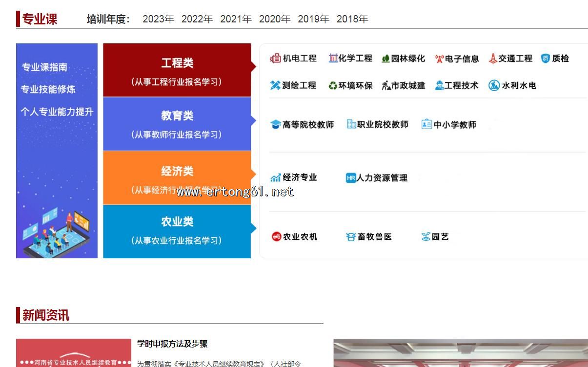Viewport: 588px width, 367px height.
Task: Click the 专业课指南 side banner image
Action: [57, 151]
